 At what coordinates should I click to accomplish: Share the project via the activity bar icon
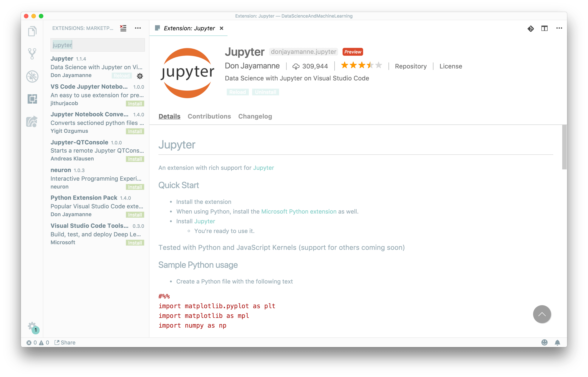pyautogui.click(x=32, y=122)
